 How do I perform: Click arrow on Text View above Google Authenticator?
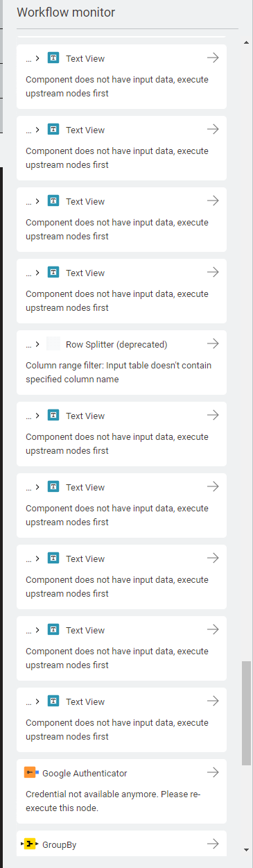[x=213, y=701]
